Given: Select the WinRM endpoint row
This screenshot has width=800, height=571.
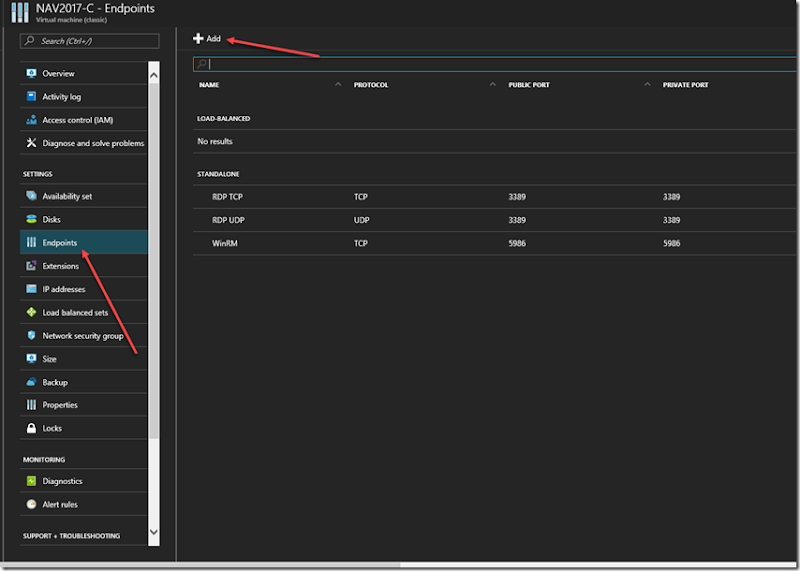Looking at the screenshot, I should tap(496, 243).
